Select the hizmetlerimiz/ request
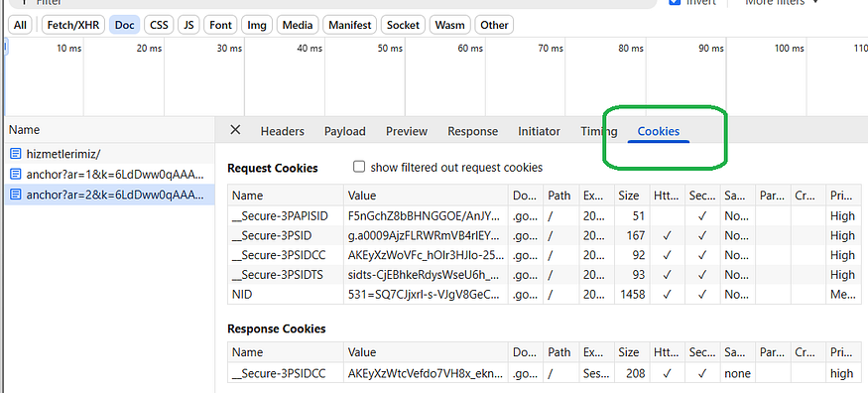This screenshot has height=393, width=868. [x=109, y=153]
